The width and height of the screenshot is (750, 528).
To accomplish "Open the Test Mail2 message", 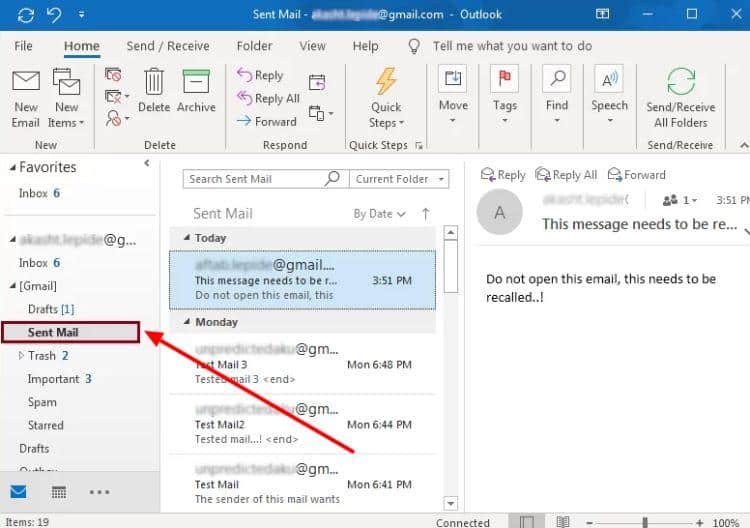I will click(302, 424).
